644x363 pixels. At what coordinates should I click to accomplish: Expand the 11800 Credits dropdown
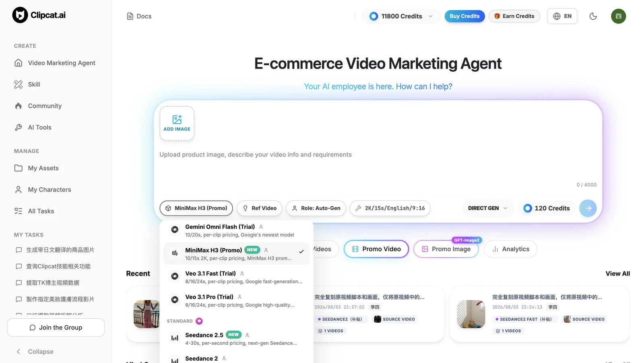click(401, 16)
